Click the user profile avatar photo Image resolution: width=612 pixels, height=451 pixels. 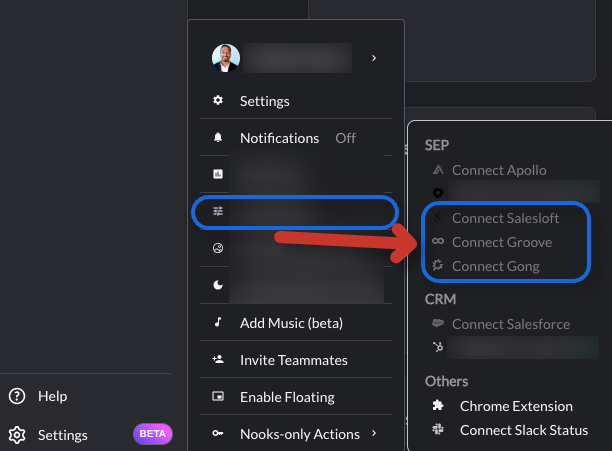pyautogui.click(x=226, y=58)
